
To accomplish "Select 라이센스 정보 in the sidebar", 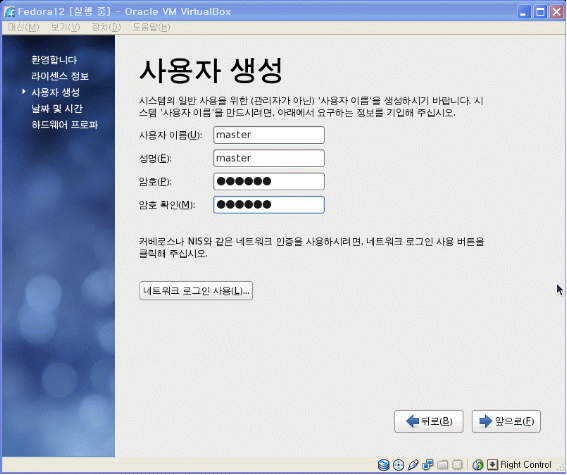I will [60, 76].
